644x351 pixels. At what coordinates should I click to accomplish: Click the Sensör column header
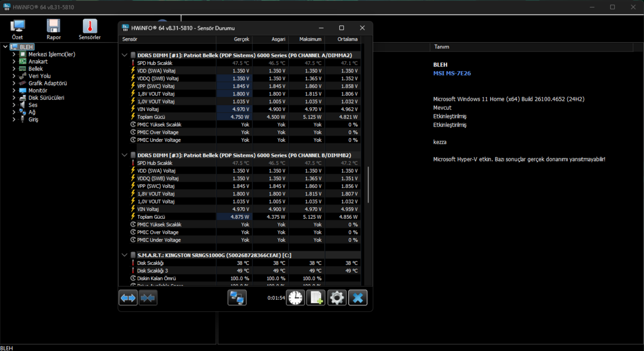[x=167, y=39]
